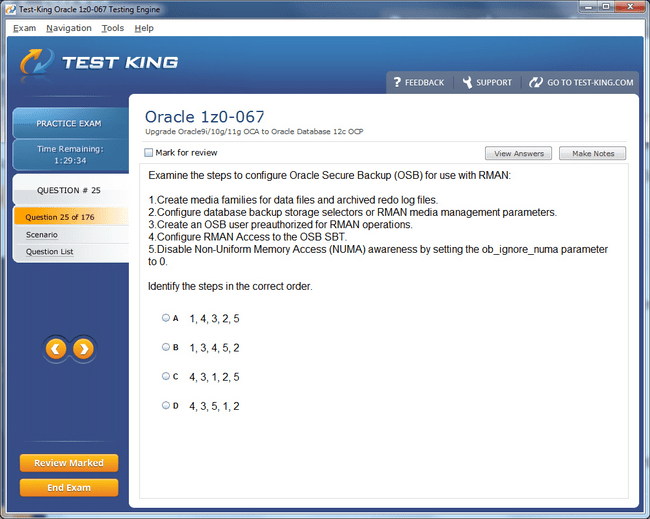
Task: Minimize the Testing Engine window
Action: (589, 7)
